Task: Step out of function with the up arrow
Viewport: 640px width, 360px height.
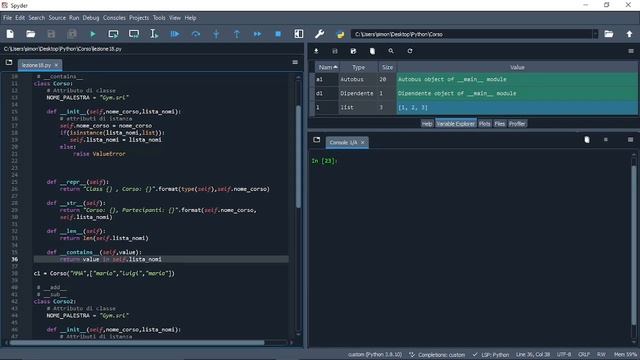Action: tap(237, 34)
